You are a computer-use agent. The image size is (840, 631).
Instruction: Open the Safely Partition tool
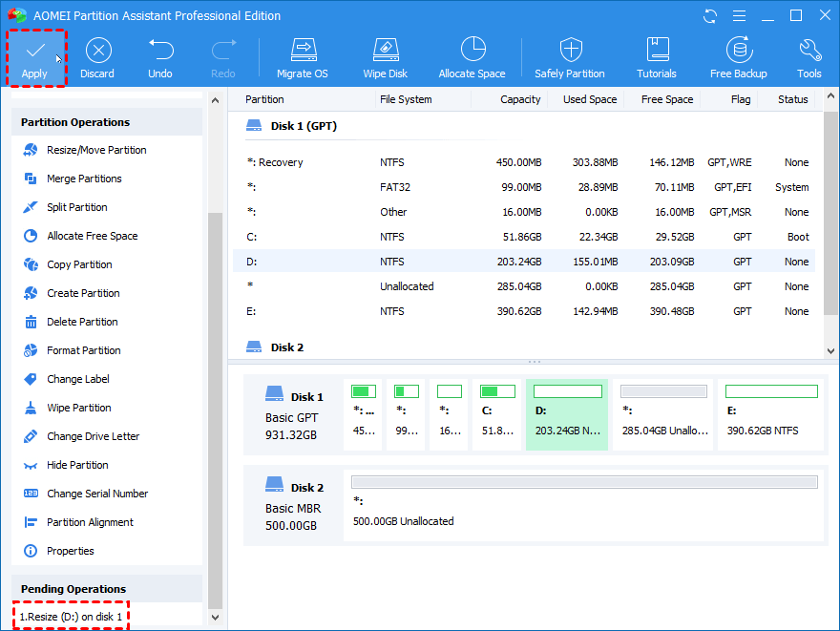tap(570, 57)
